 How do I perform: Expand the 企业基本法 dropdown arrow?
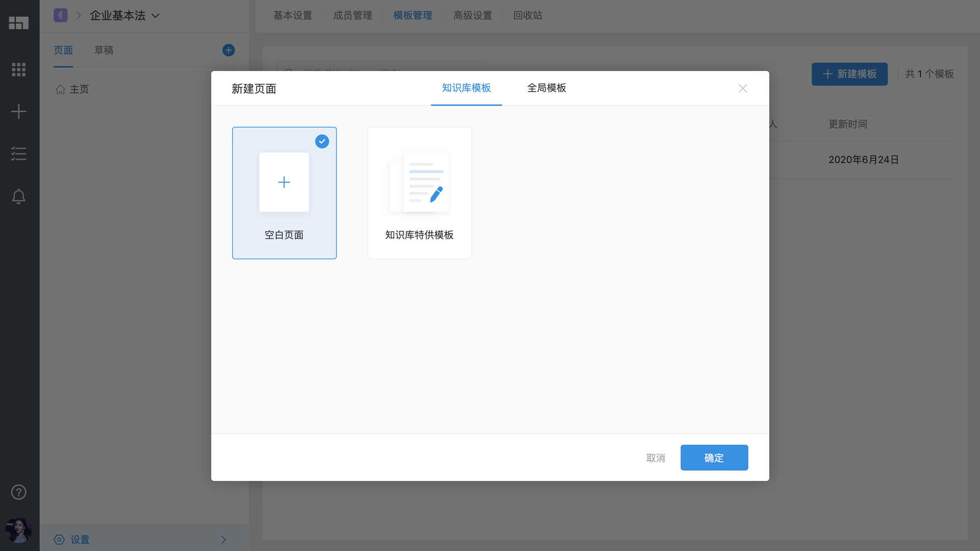coord(155,16)
